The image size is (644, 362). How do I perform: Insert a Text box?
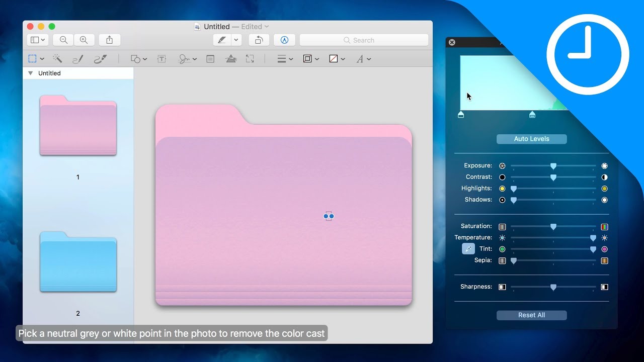(x=162, y=58)
